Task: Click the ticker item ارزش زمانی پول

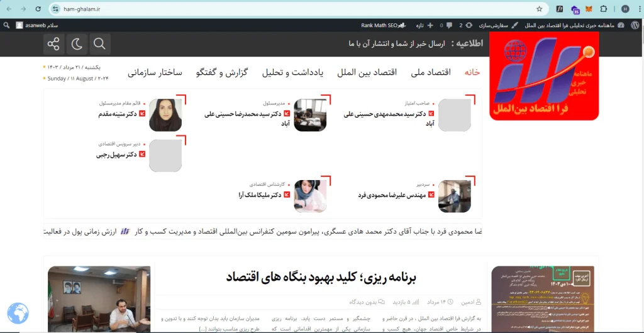Action: (80, 232)
